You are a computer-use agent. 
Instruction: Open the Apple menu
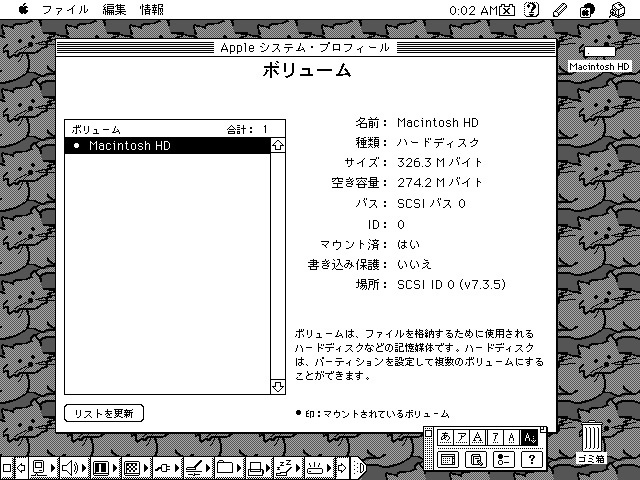[24, 9]
